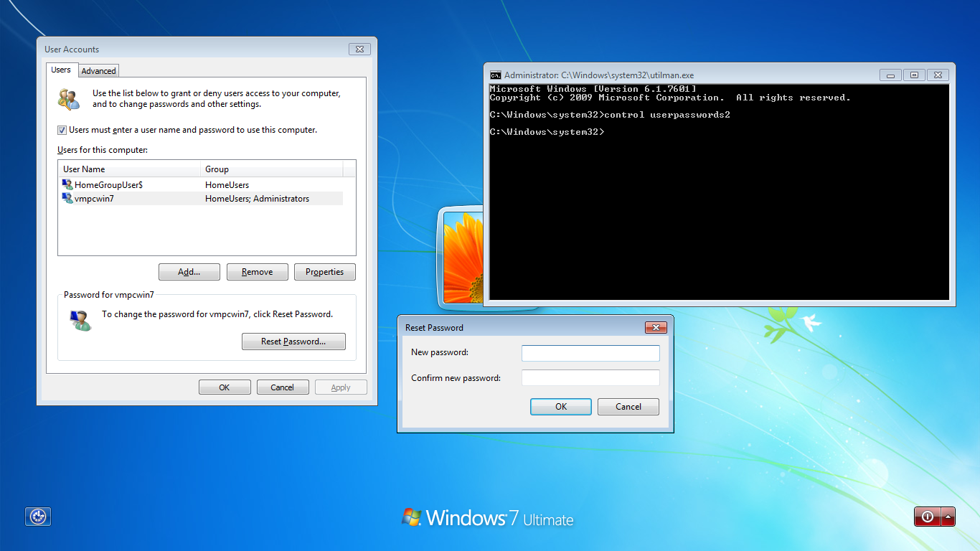Click the Reset Password... button

293,342
